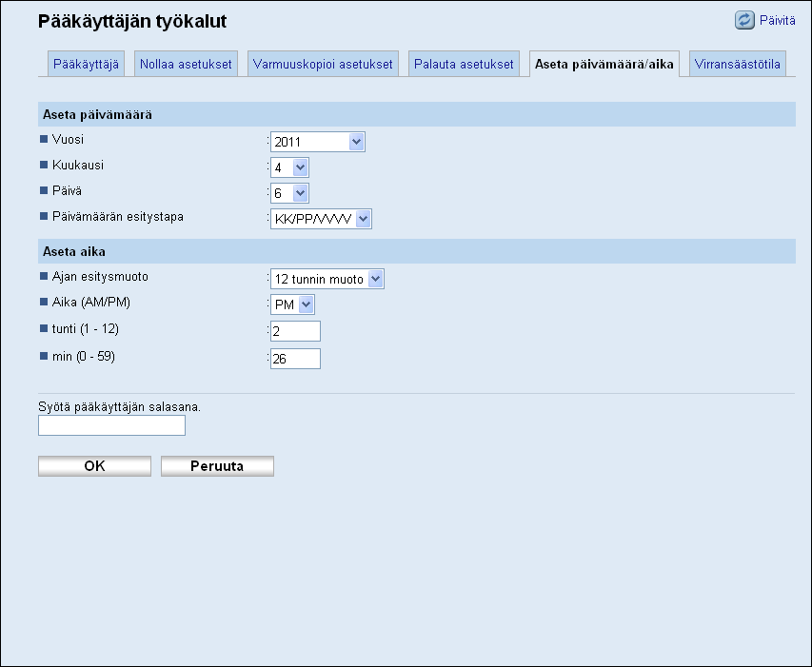Click the tunti (1 - 12) input field
The height and width of the screenshot is (667, 812).
[x=295, y=331]
